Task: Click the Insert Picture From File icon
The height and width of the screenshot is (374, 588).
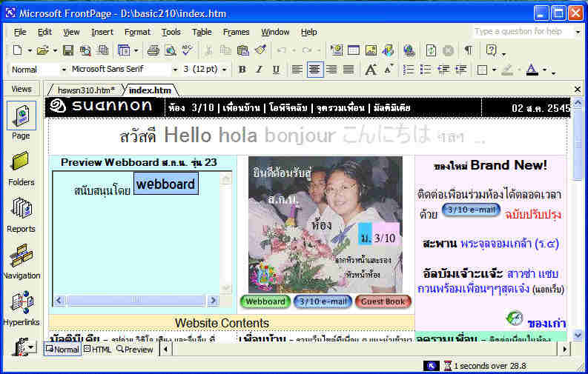Action: pos(371,50)
